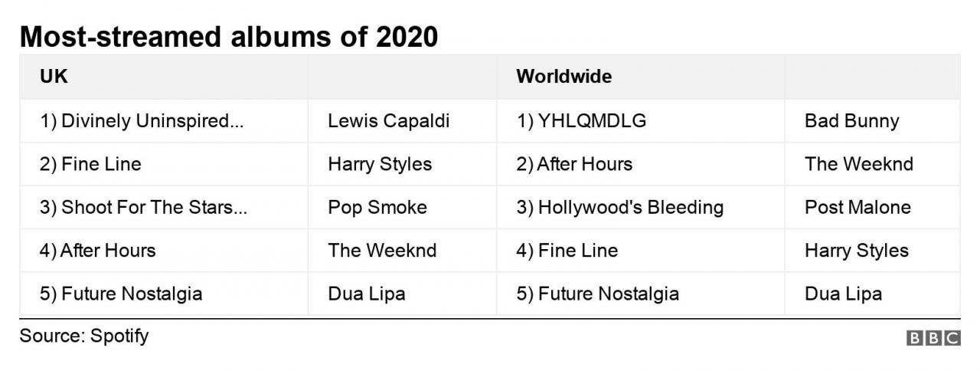Click the 'Source: Spotify' caption
The image size is (980, 371).
(84, 336)
